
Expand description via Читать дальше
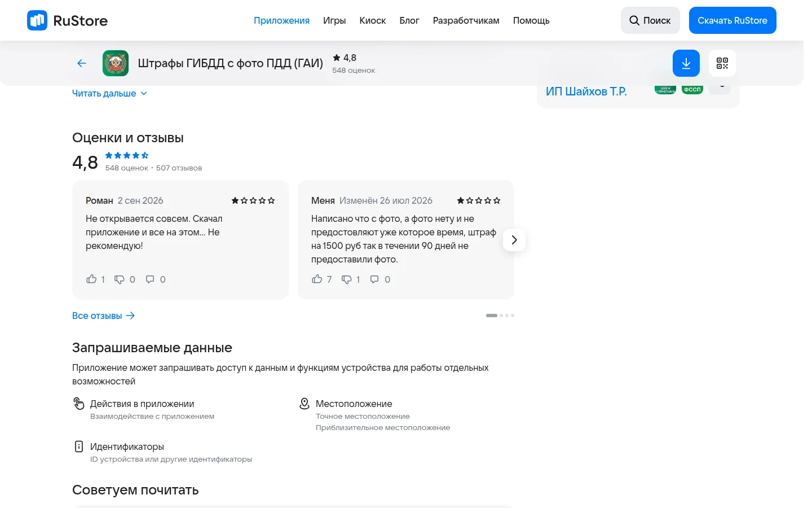click(109, 94)
